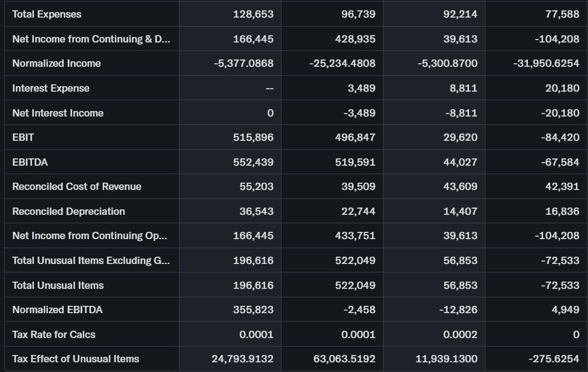This screenshot has width=588, height=372.
Task: Select the Reconciled Cost of Revenue label
Action: 76,186
